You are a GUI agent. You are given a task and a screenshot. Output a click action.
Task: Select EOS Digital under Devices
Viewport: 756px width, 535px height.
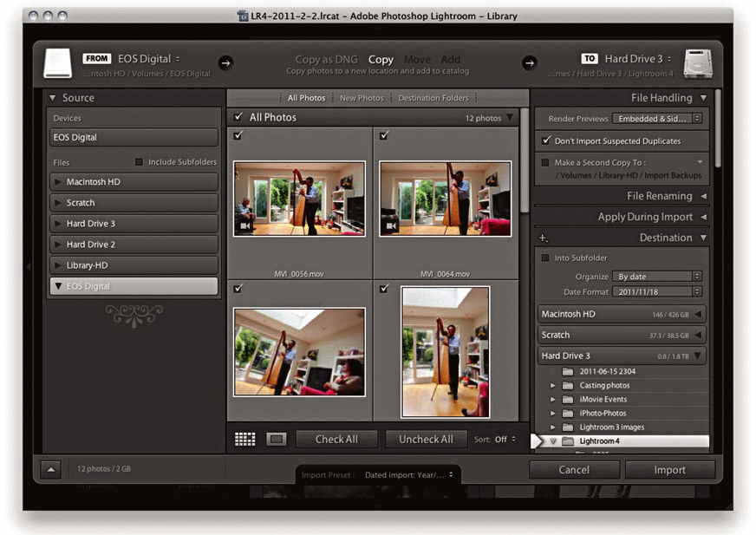(134, 138)
